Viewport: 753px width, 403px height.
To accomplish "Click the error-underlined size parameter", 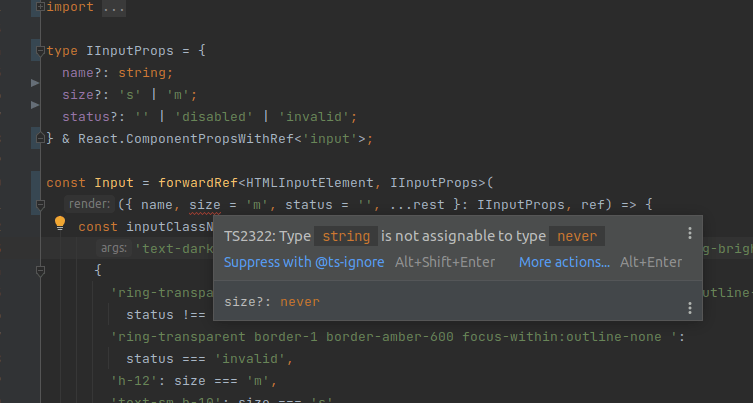I will 205,205.
